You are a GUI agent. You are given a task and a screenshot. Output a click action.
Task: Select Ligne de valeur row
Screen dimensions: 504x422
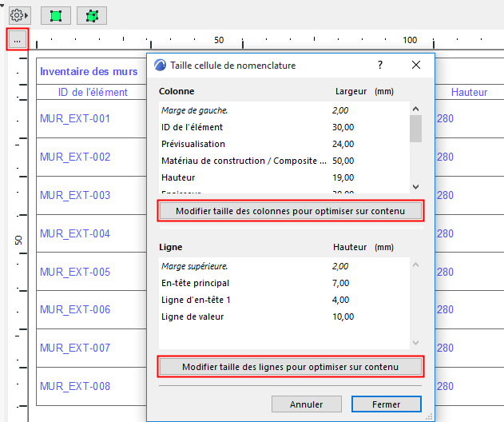coord(284,316)
